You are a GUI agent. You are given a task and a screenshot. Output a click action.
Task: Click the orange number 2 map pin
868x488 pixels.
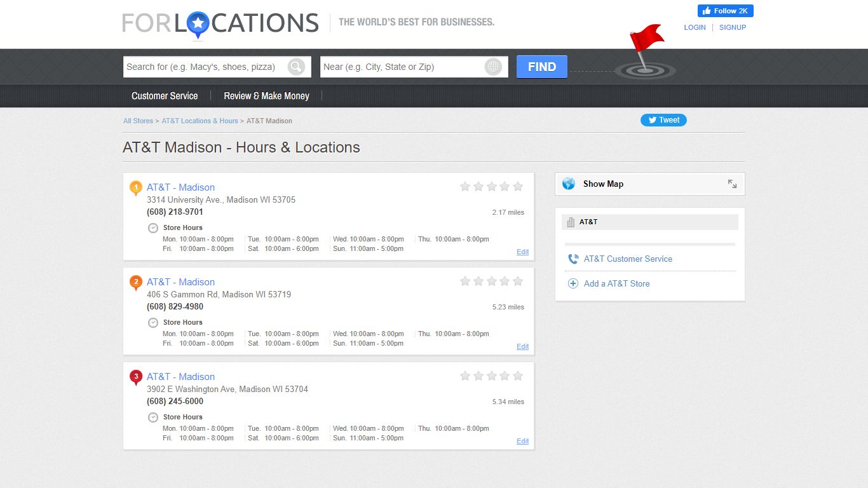point(135,283)
